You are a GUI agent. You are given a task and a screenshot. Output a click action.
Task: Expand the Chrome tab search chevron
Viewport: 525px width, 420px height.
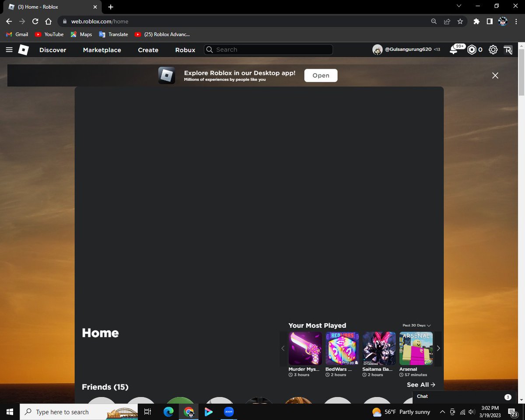(459, 6)
